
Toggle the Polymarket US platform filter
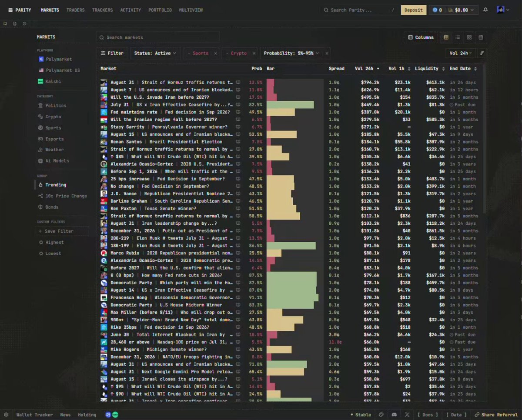pos(59,70)
